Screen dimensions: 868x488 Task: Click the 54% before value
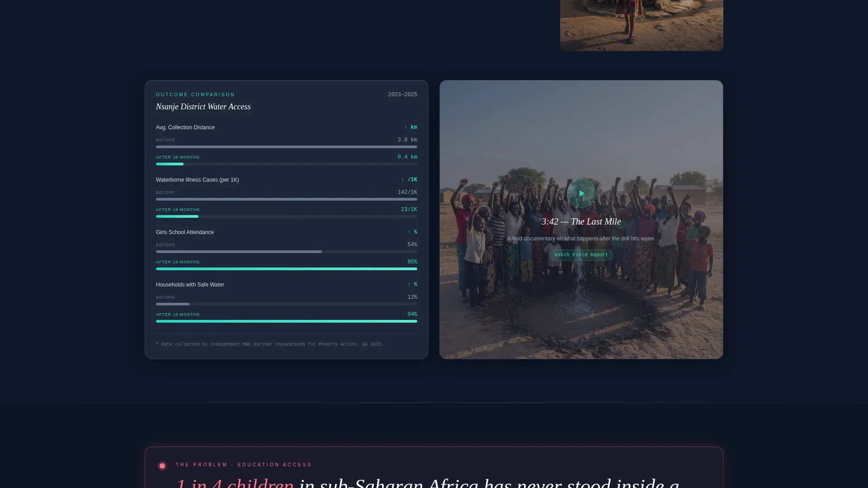click(412, 245)
